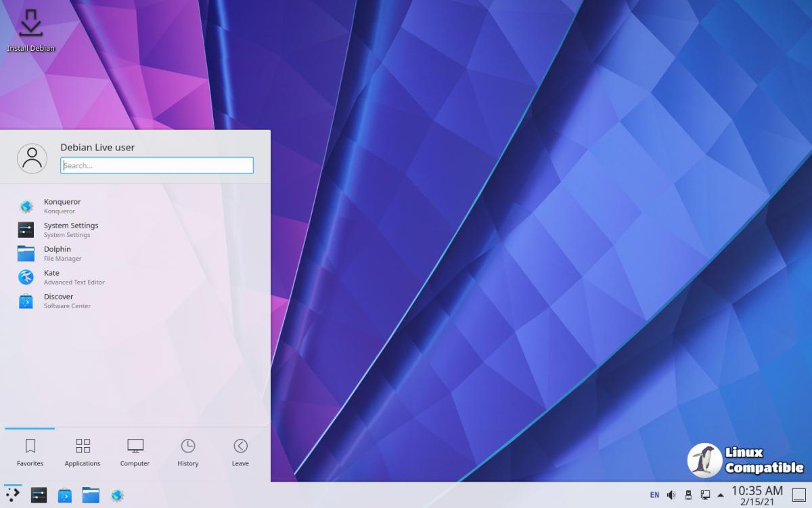Screen dimensions: 812x508
Task: Open Discover from the taskbar
Action: point(65,495)
